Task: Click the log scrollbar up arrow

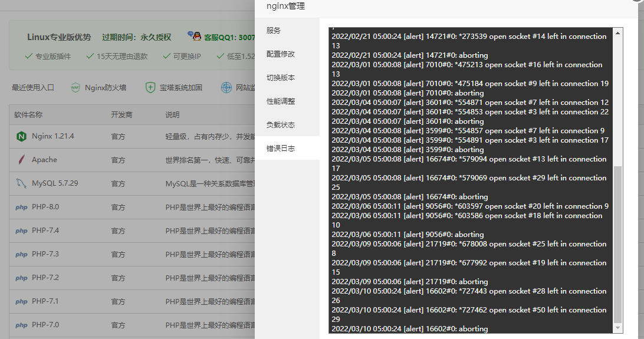Action: [x=618, y=33]
